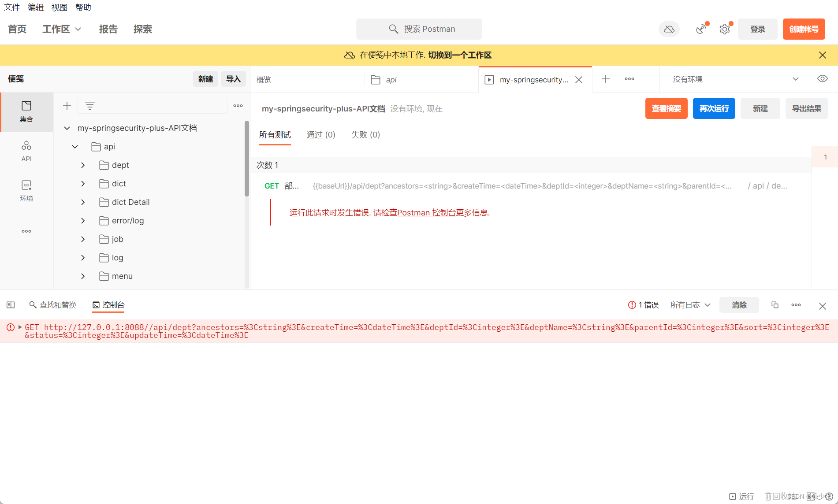
Task: Open the 帮助 menu
Action: click(83, 7)
